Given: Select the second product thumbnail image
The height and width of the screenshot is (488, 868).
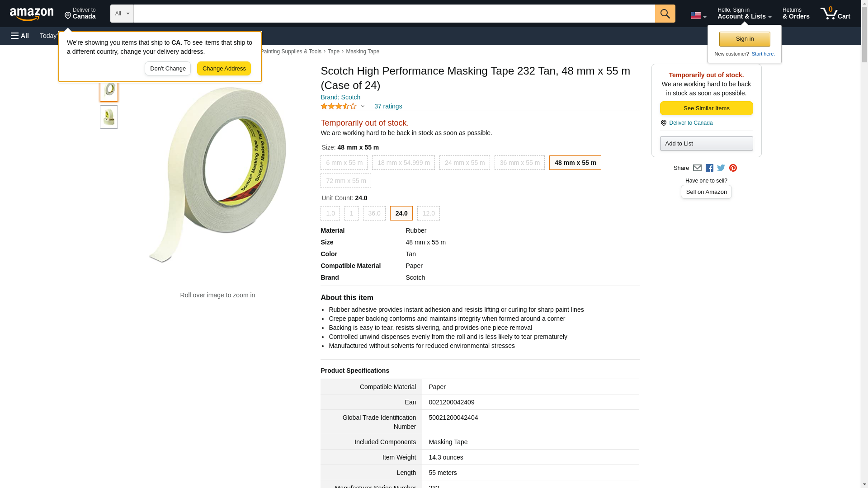Looking at the screenshot, I should (x=109, y=117).
